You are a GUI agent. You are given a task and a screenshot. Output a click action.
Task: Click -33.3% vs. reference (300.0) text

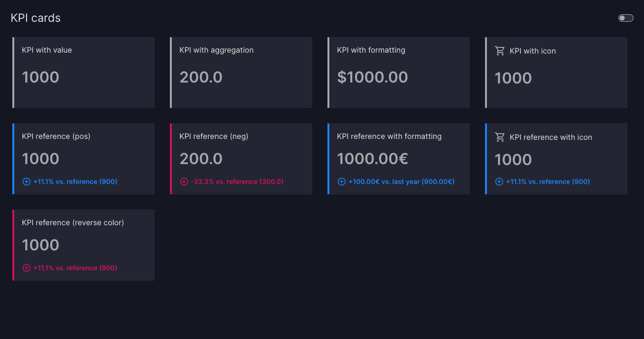point(237,182)
